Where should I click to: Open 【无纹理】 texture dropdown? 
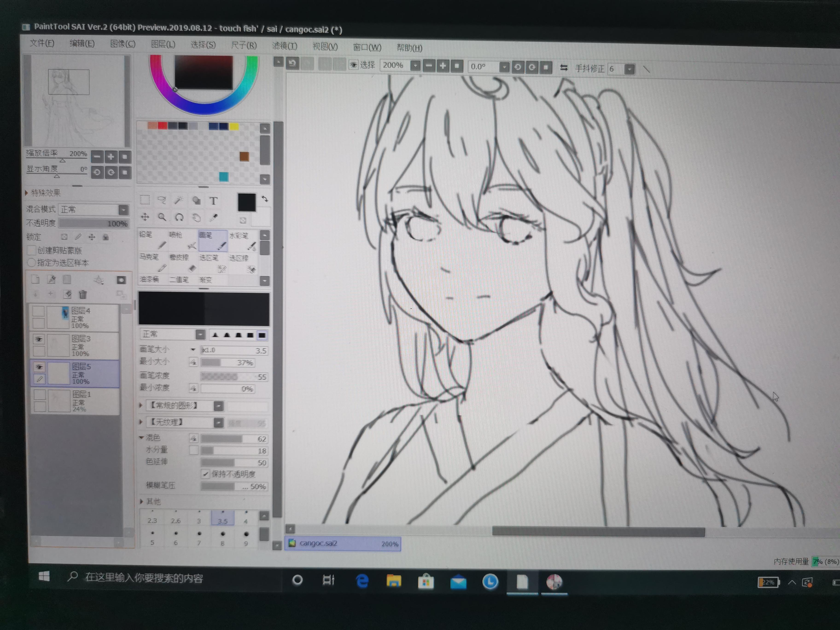coord(218,423)
